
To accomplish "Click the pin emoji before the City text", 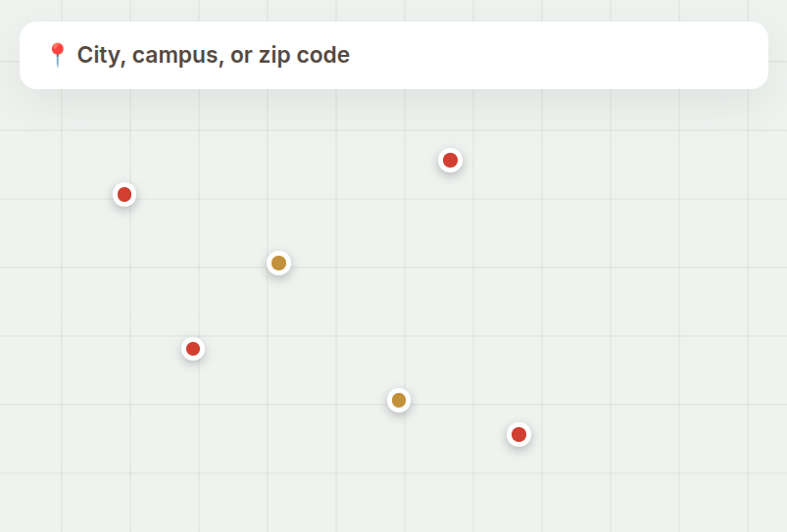I will [x=58, y=55].
